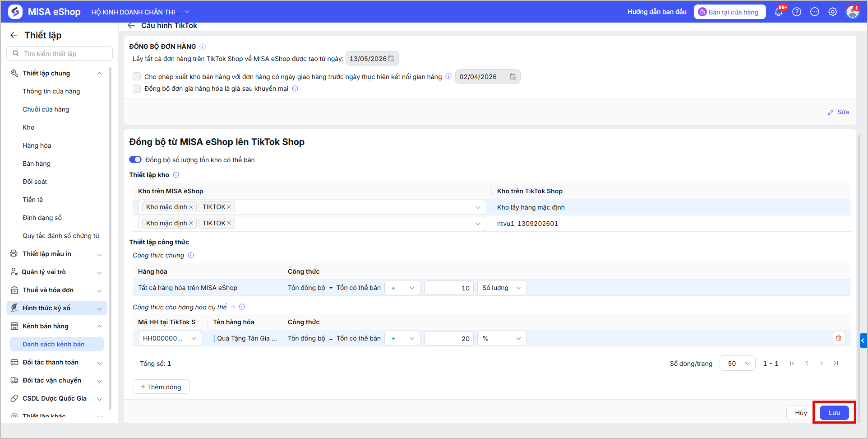Viewport: 868px width, 439px height.
Task: Open Hàng hóa in the settings sidebar
Action: tap(37, 145)
